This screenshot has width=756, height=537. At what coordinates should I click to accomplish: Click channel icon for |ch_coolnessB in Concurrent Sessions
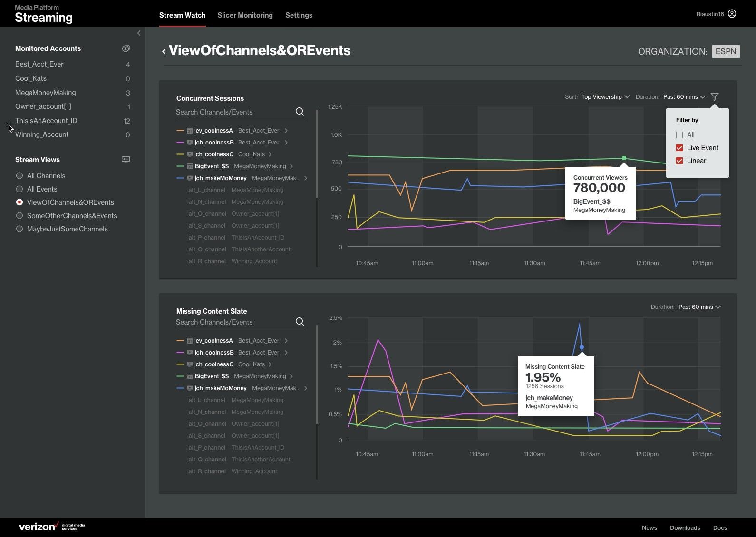pyautogui.click(x=189, y=143)
